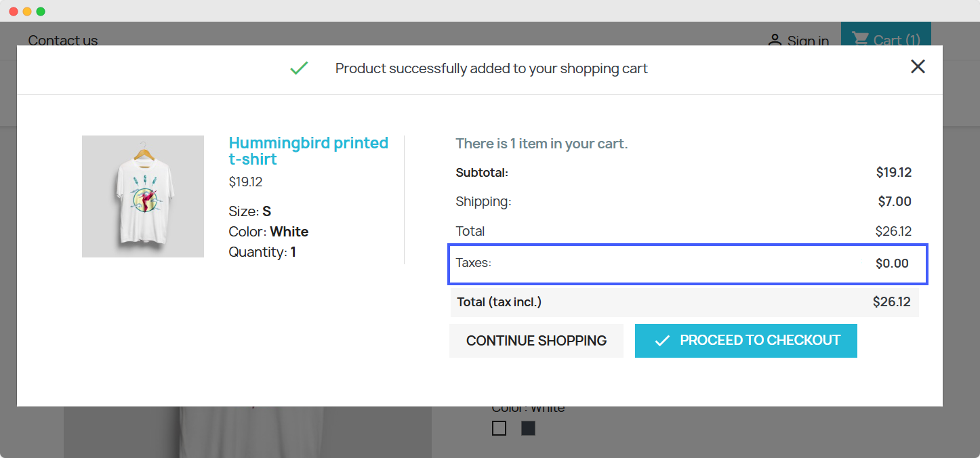Click the red macOS close window dot
Screen dimensions: 980x458
14,12
